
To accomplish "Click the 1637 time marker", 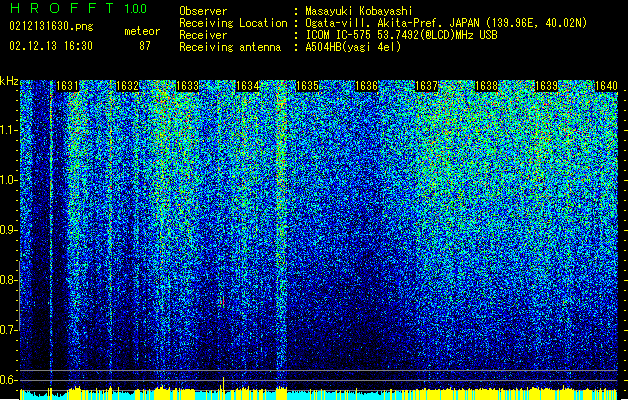I will [426, 86].
